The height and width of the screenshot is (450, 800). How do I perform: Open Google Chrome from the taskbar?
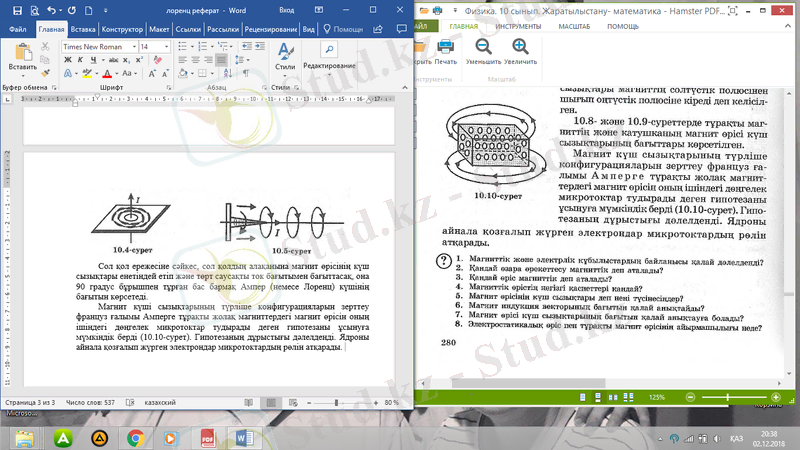point(135,437)
